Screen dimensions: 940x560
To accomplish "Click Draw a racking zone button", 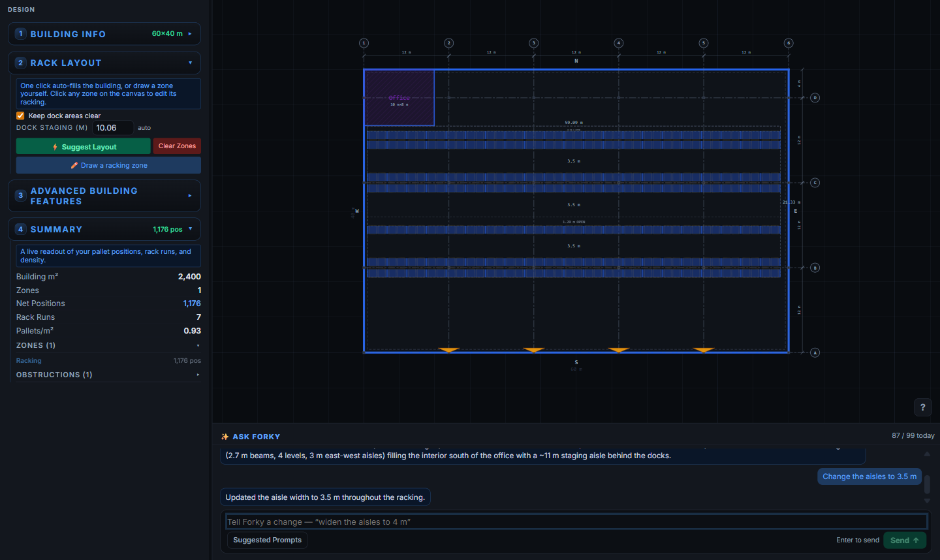I will (108, 165).
